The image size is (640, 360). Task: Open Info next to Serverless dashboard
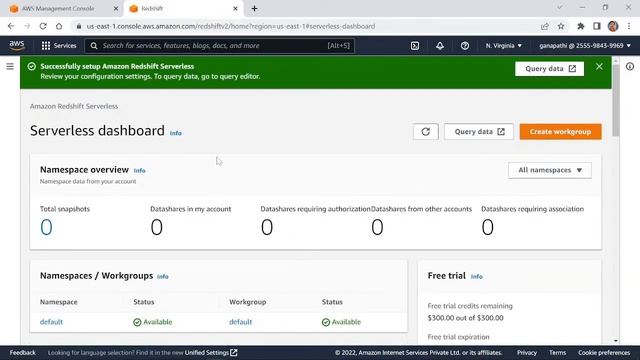[x=176, y=133]
